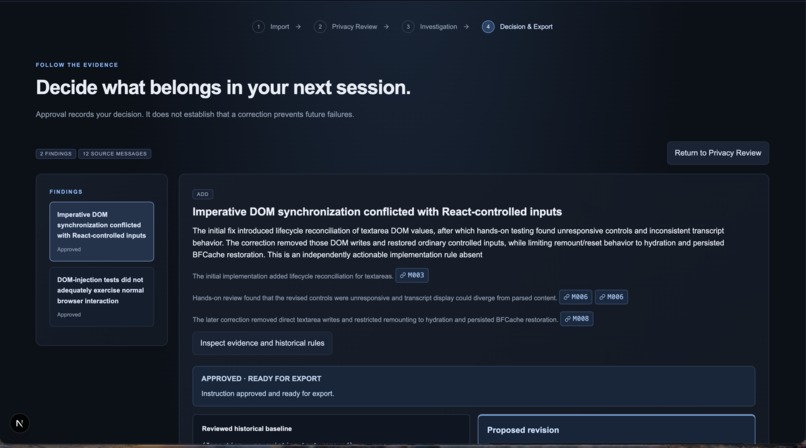Click the ADD tag above the finding title
Viewport: 806px width, 448px height.
pos(203,194)
